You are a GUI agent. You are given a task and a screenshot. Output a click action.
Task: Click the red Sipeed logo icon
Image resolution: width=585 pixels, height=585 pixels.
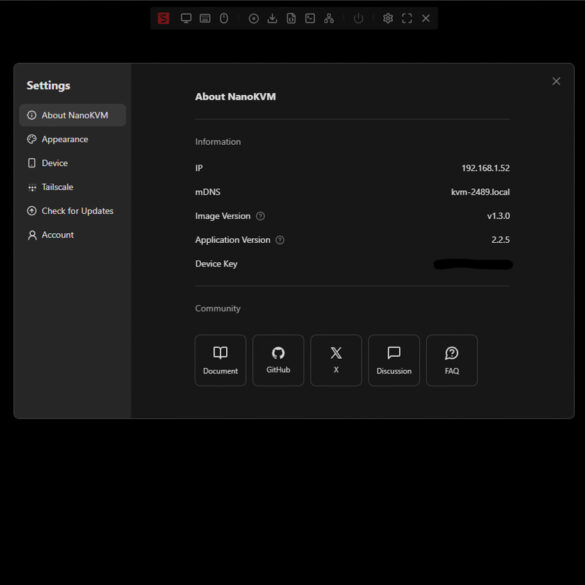(163, 18)
